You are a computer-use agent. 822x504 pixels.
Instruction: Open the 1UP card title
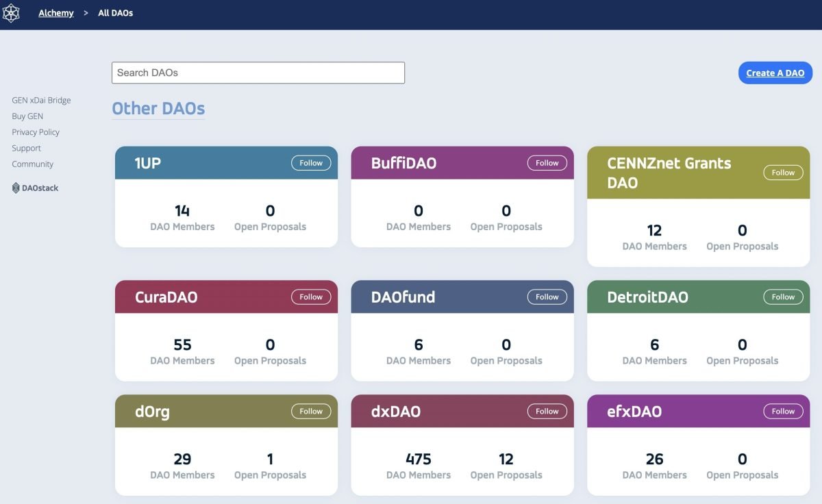coord(148,164)
